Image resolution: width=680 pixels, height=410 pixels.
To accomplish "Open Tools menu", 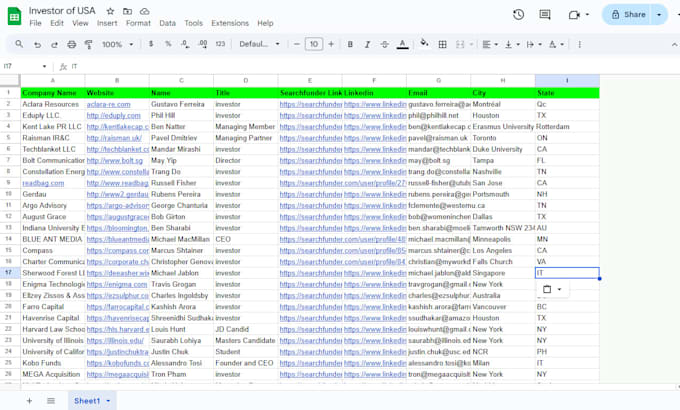I will click(x=193, y=23).
